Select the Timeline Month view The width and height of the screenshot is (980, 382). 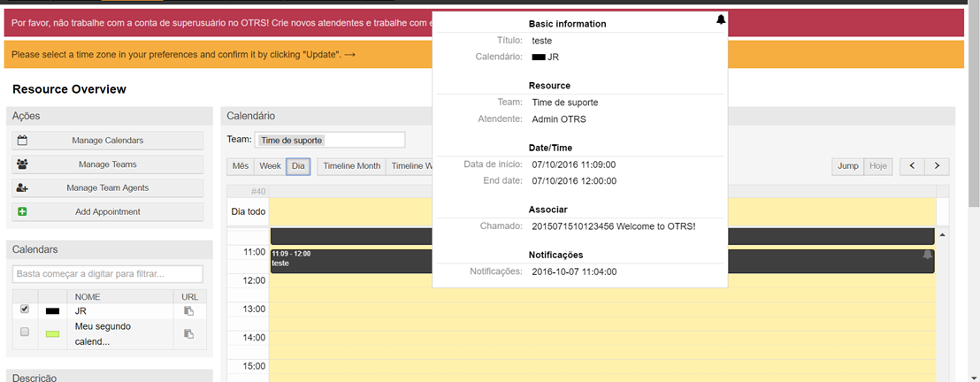coord(351,166)
